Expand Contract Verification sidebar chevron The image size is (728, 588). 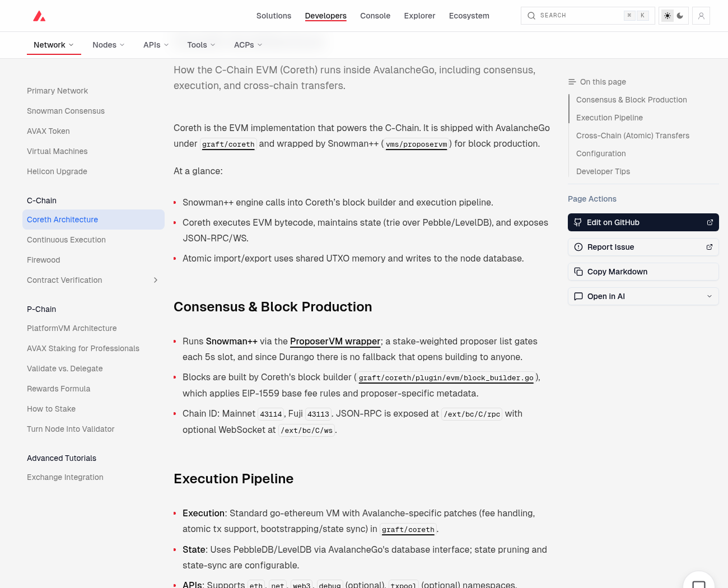pyautogui.click(x=156, y=280)
